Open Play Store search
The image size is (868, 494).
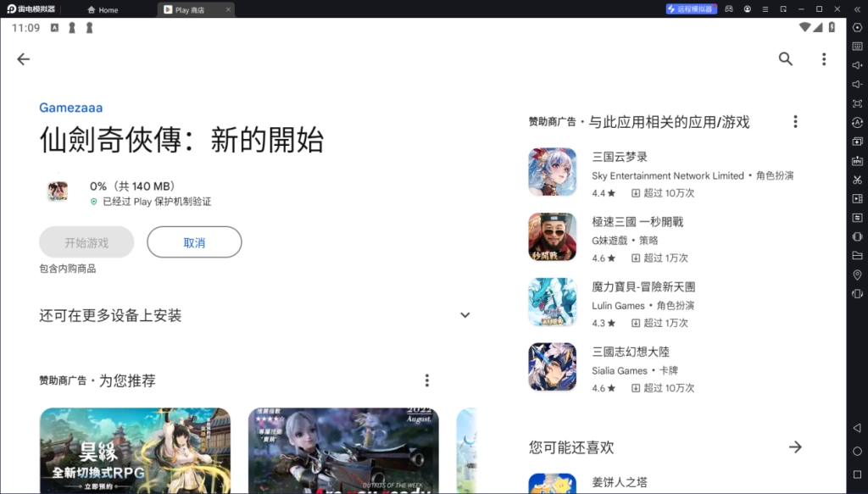(786, 59)
